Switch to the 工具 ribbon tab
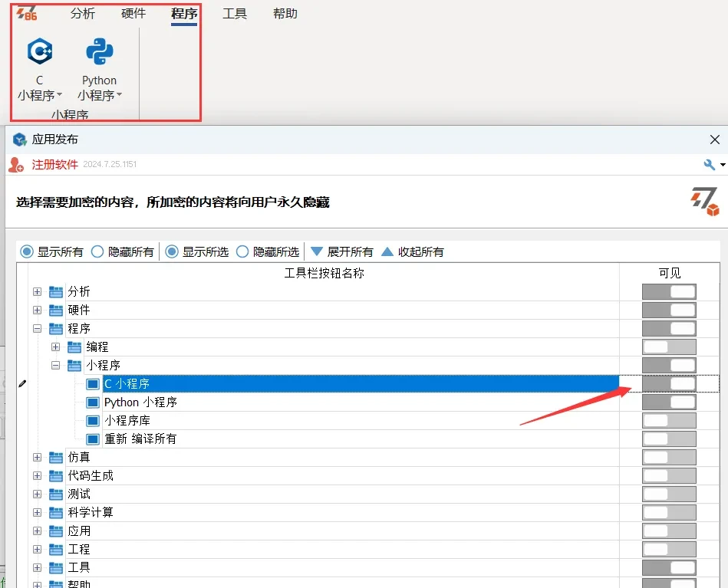Image resolution: width=728 pixels, height=588 pixels. click(235, 13)
